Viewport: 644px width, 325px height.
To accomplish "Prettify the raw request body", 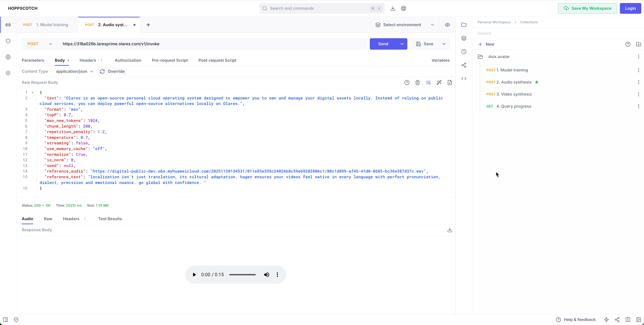I will 439,82.
